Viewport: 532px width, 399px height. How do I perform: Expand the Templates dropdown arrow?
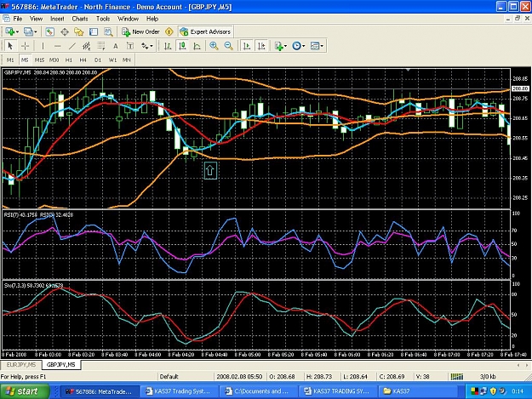pos(322,46)
